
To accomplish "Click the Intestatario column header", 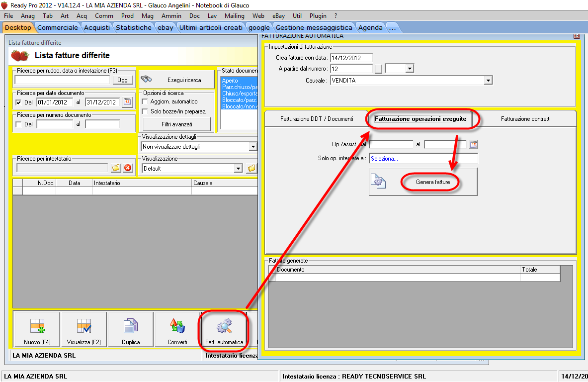I will (x=142, y=183).
